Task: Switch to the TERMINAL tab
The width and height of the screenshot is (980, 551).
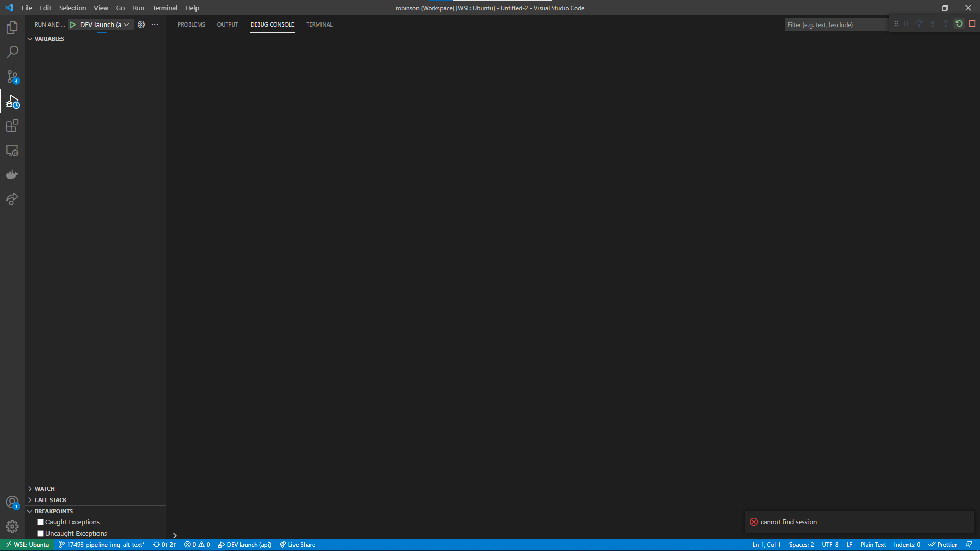Action: point(319,24)
